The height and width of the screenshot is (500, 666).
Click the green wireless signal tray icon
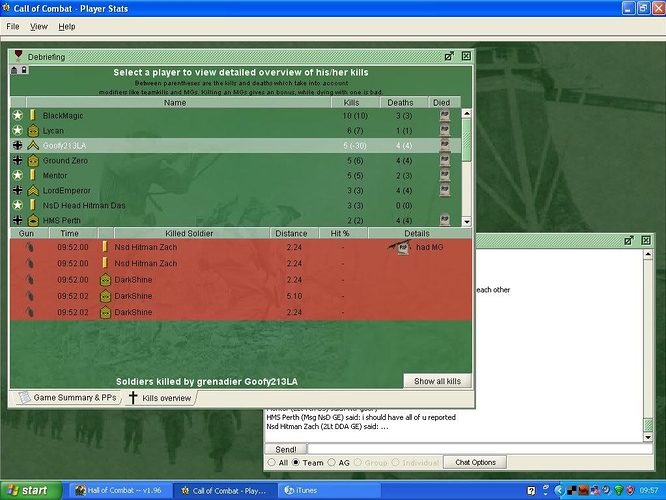pyautogui.click(x=618, y=491)
